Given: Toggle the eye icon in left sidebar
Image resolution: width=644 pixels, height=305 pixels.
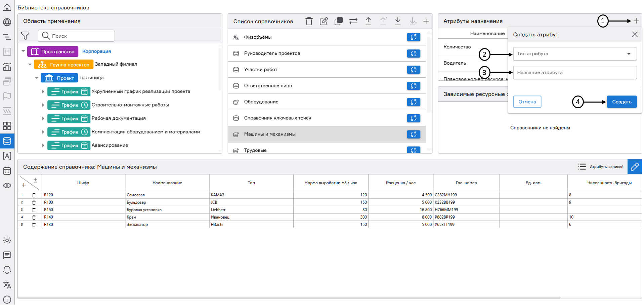Looking at the screenshot, I should coord(7,186).
